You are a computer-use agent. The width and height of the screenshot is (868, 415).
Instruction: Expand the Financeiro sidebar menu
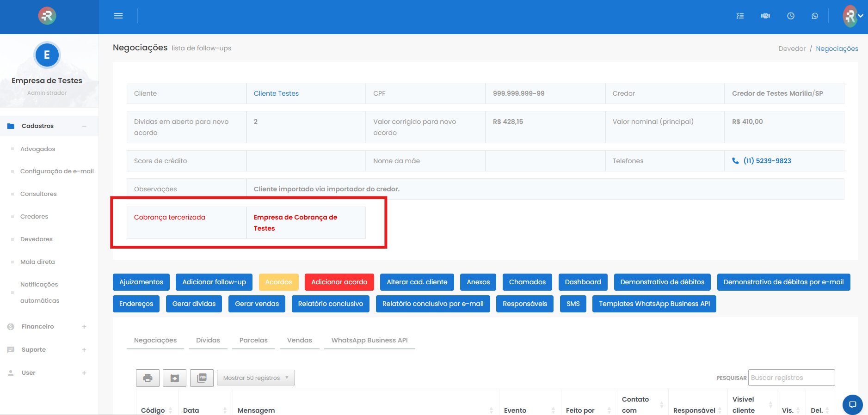click(84, 327)
